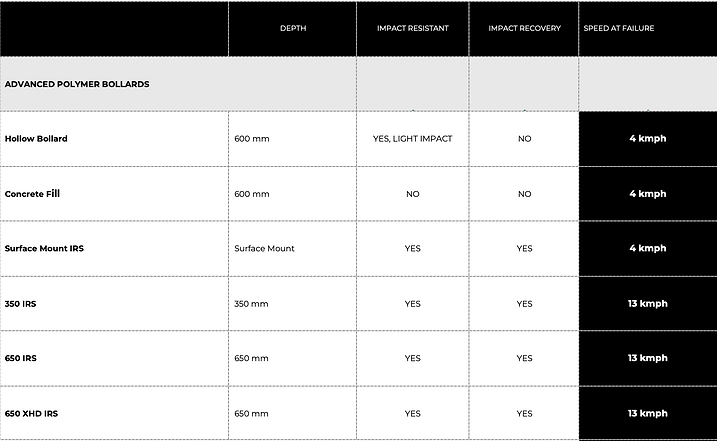This screenshot has height=441, width=717.
Task: Click the 350 mm depth cell
Action: point(251,303)
